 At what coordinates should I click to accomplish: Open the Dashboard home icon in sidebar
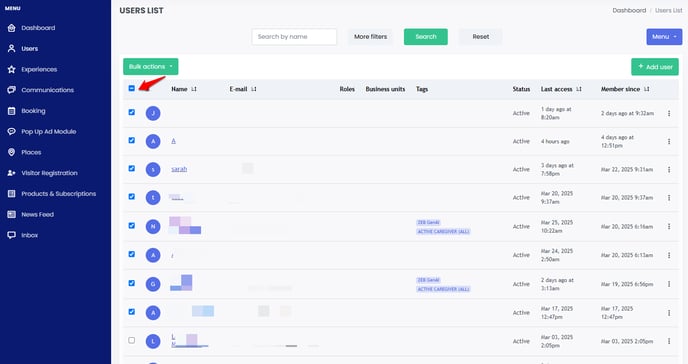tap(11, 28)
